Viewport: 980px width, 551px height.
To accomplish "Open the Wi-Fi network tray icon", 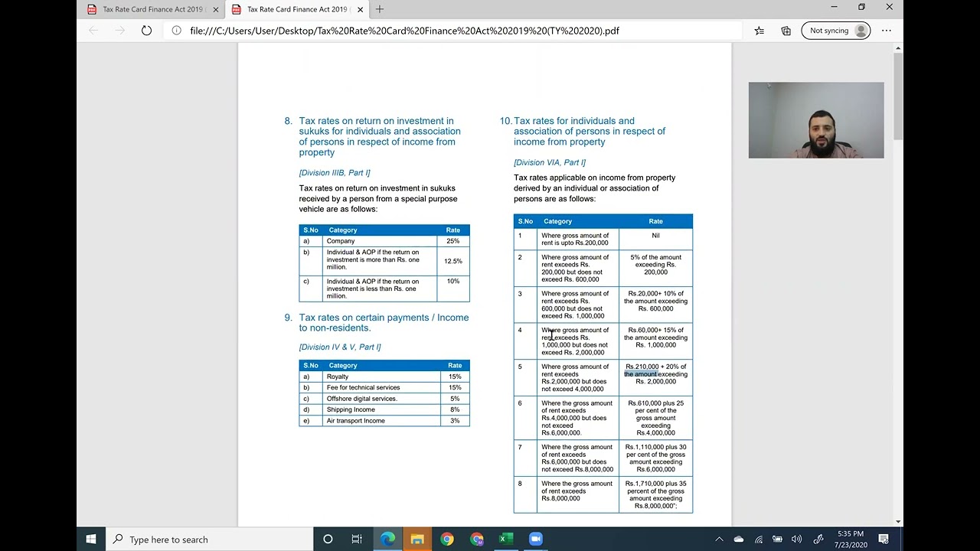I will (x=758, y=539).
